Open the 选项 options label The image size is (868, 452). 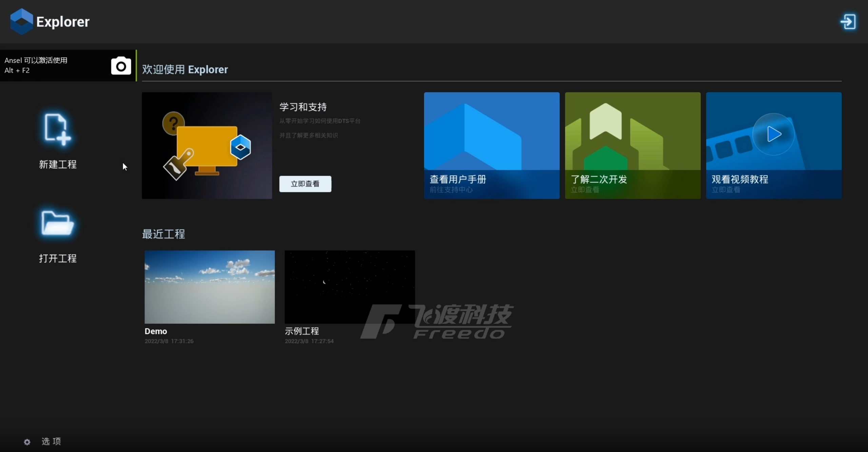point(51,441)
